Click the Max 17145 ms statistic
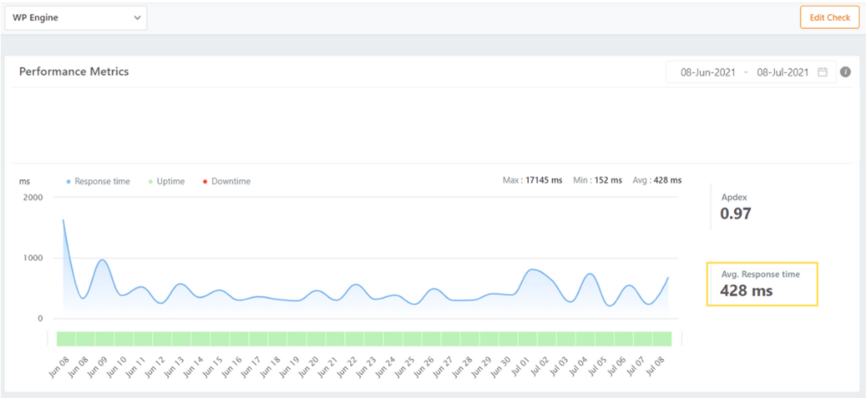The width and height of the screenshot is (868, 398). point(532,180)
